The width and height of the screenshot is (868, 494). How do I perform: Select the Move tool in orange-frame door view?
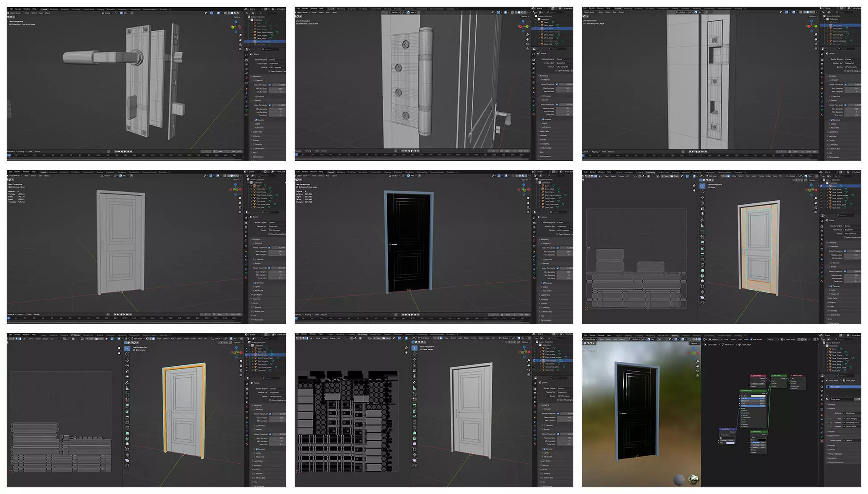coord(127,360)
